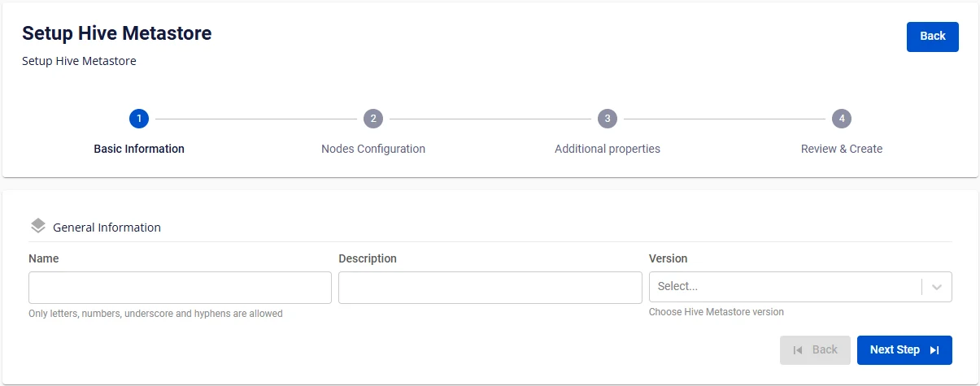The height and width of the screenshot is (386, 980).
Task: Go to Review & Create step label
Action: point(842,149)
